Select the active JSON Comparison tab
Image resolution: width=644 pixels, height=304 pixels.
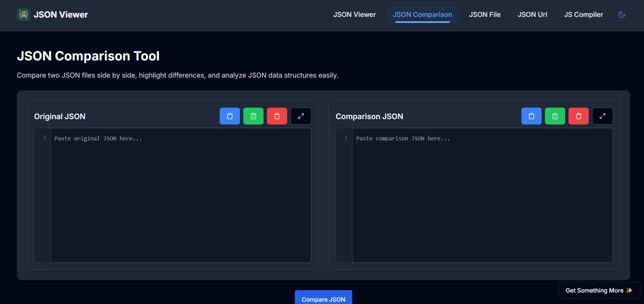tap(422, 15)
